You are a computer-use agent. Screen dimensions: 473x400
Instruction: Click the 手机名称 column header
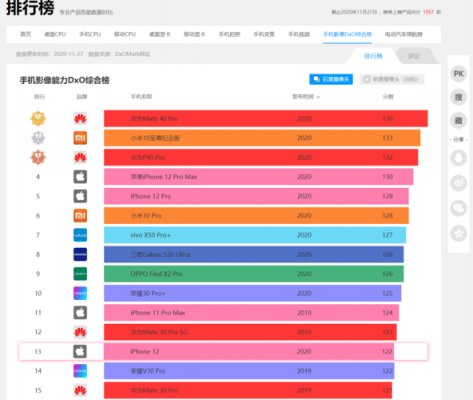pyautogui.click(x=141, y=97)
